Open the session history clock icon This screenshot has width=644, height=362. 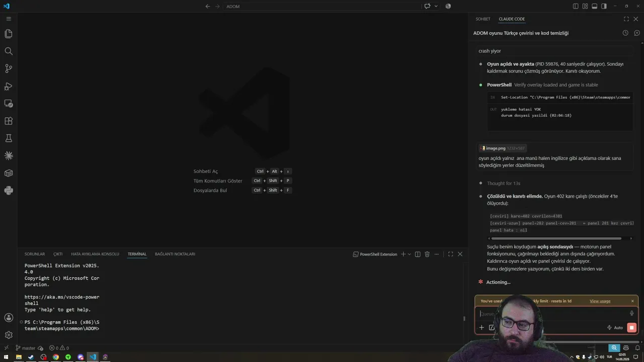(x=625, y=33)
